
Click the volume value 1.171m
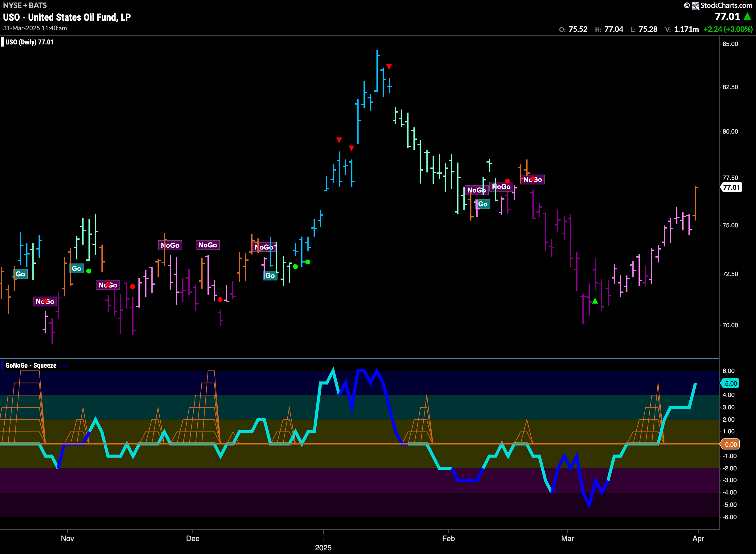coord(686,29)
